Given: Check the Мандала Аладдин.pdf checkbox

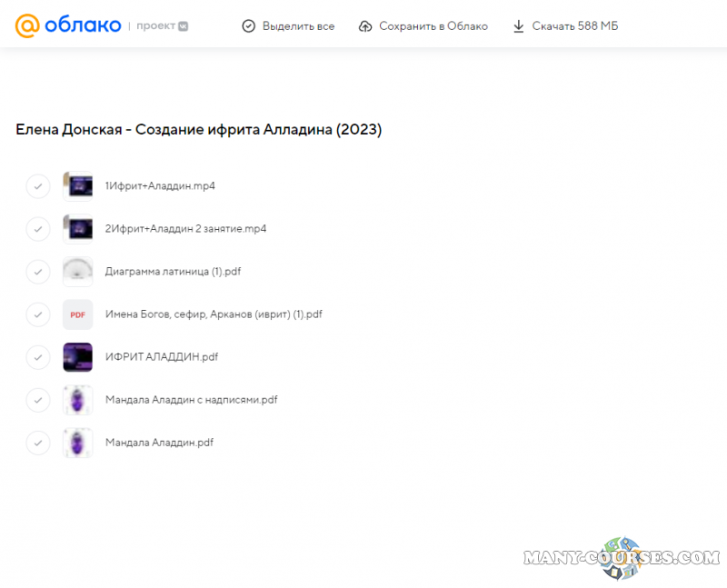Looking at the screenshot, I should pos(38,443).
